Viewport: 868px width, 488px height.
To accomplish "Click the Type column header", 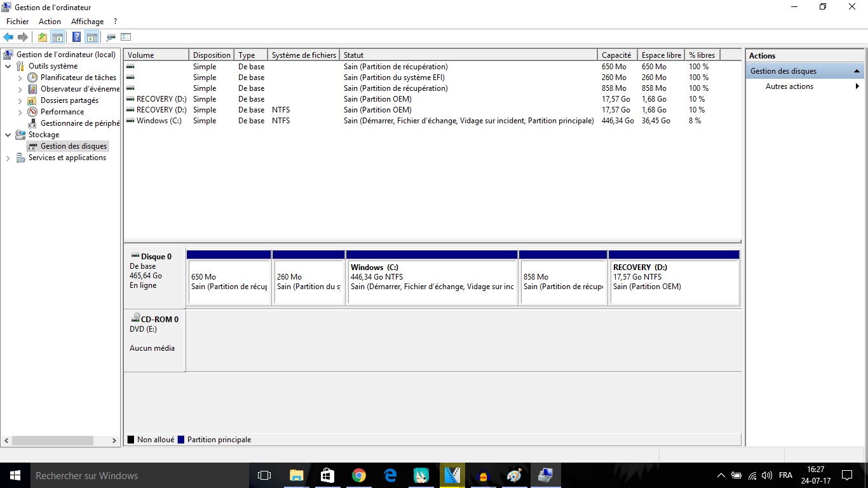I will pyautogui.click(x=251, y=55).
